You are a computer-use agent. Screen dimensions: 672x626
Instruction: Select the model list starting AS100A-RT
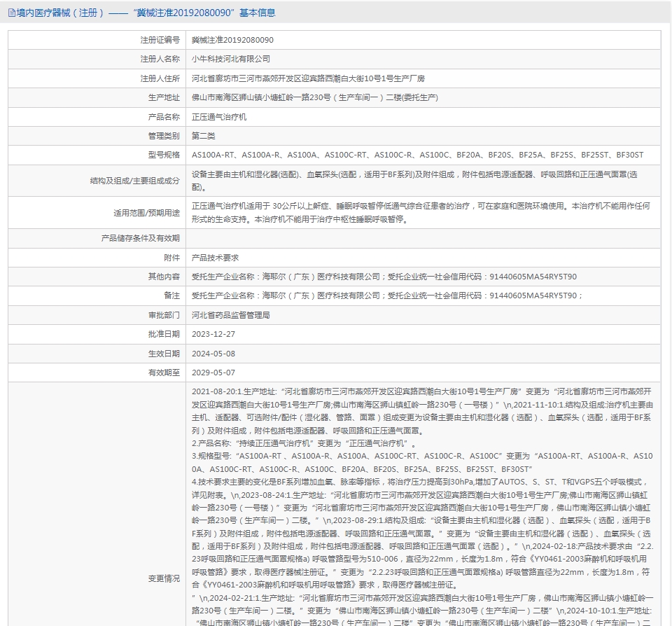tap(417, 155)
